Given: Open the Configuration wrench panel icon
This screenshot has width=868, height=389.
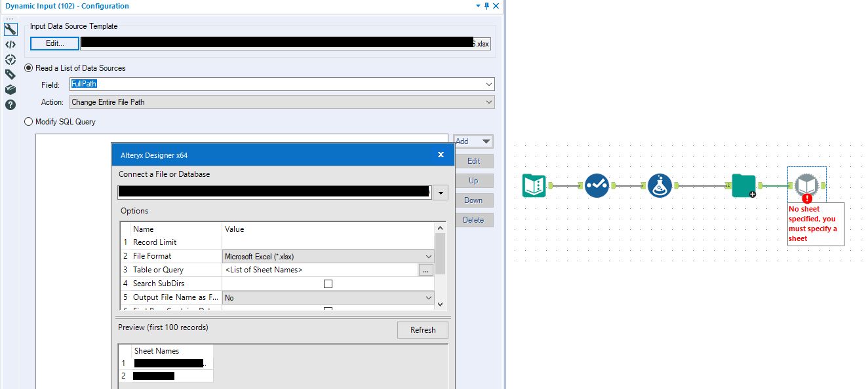Looking at the screenshot, I should pos(10,29).
